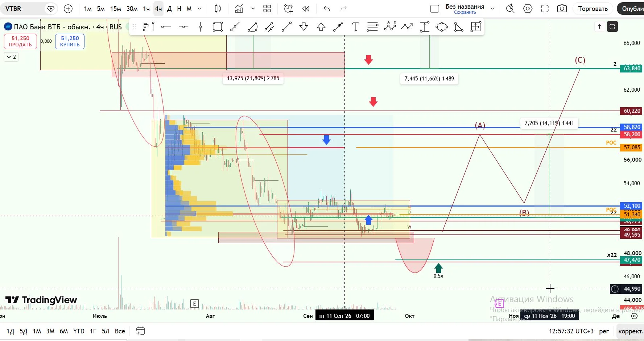Screen dimensions: 644x341
Task: Select the Price Range measuring tool
Action: pyautogui.click(x=424, y=26)
